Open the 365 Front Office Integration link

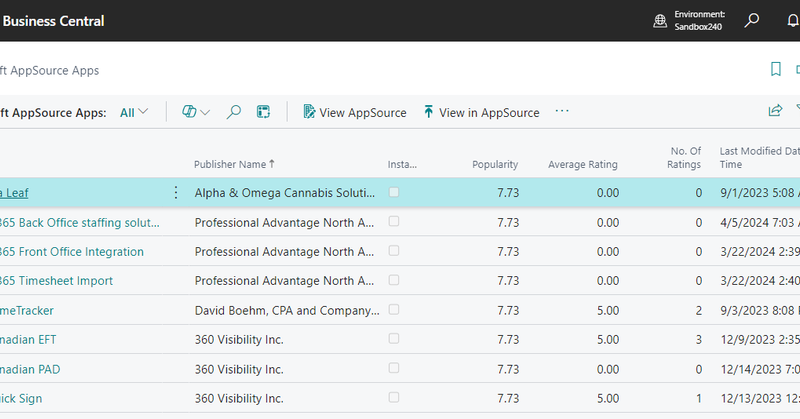(x=72, y=252)
